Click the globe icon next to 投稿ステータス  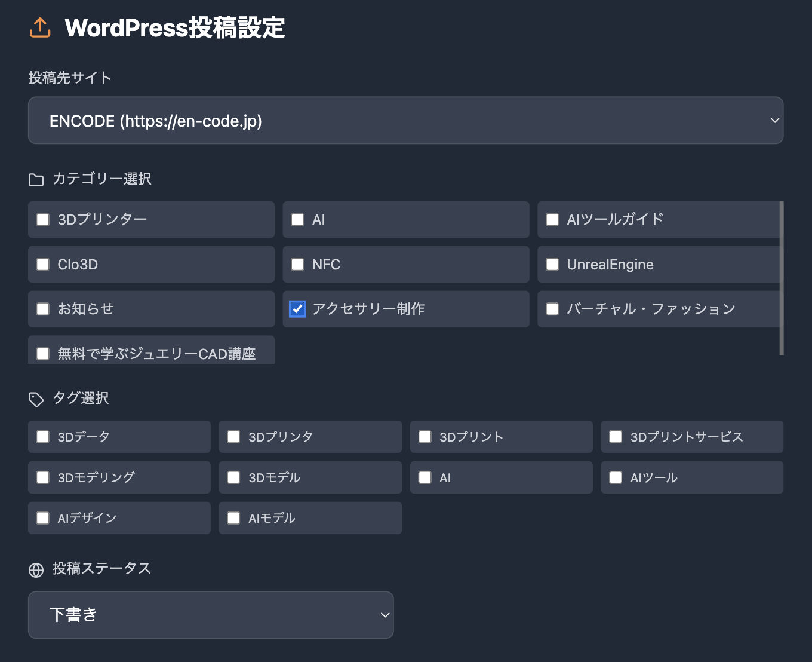click(x=36, y=570)
